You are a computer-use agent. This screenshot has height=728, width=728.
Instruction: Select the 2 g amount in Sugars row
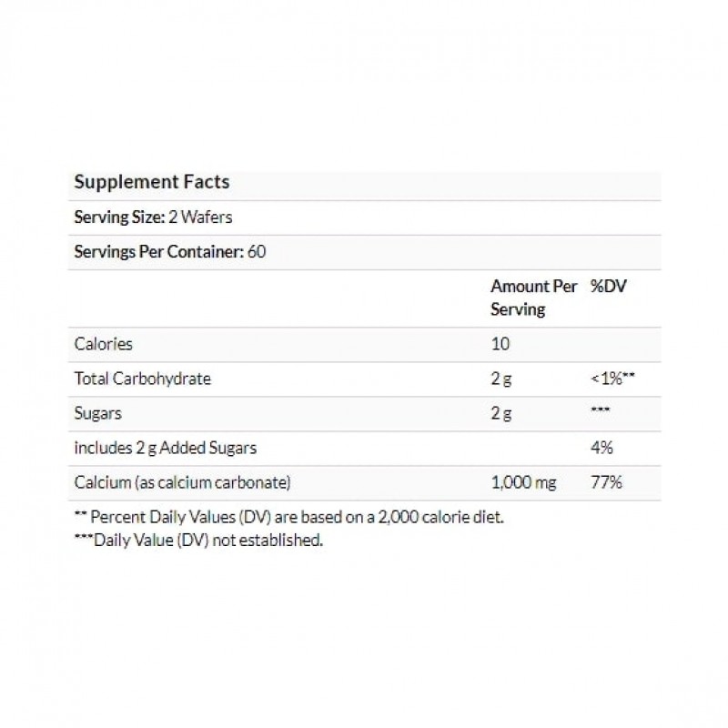500,413
